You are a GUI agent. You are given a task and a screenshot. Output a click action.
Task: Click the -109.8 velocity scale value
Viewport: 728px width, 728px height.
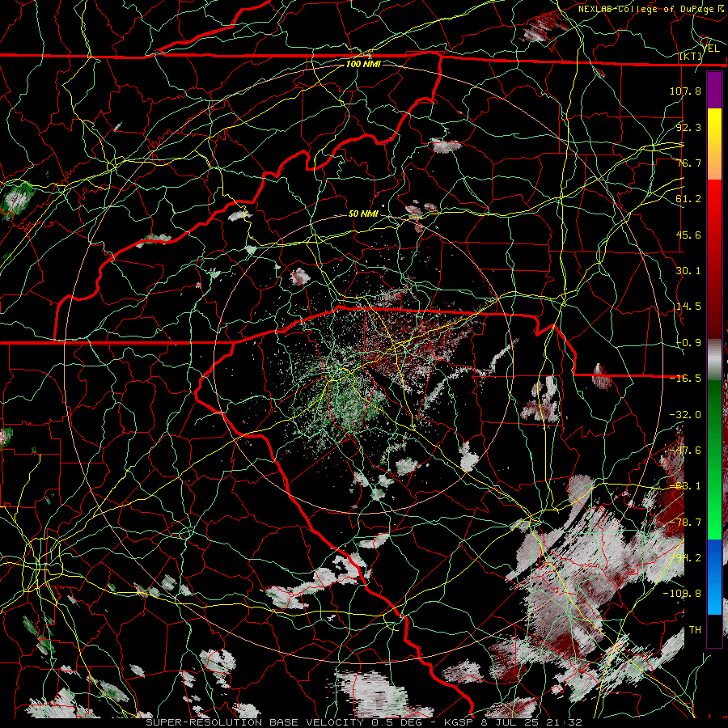pyautogui.click(x=682, y=594)
